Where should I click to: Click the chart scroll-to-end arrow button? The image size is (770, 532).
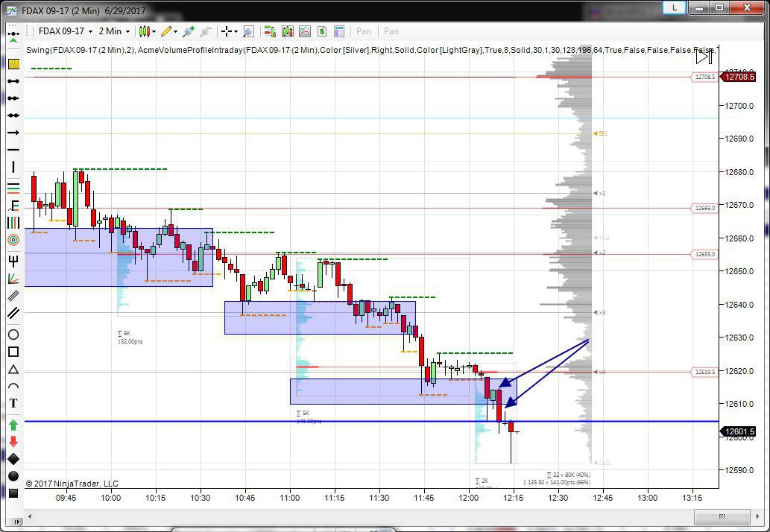point(704,57)
